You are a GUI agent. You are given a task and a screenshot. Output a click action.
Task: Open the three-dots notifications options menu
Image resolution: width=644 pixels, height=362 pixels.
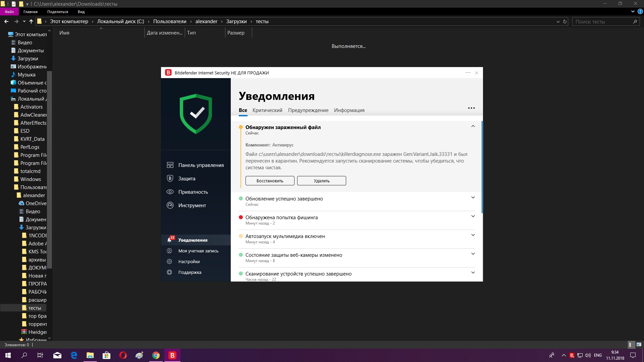coord(471,108)
